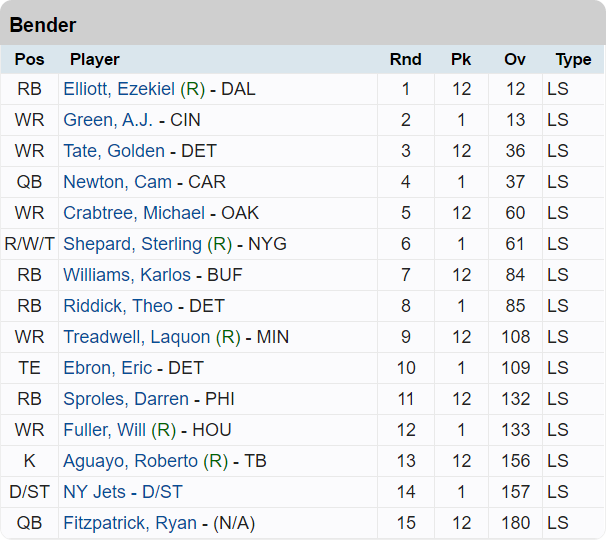
Task: Click the Fuller, Will link
Action: tap(104, 430)
